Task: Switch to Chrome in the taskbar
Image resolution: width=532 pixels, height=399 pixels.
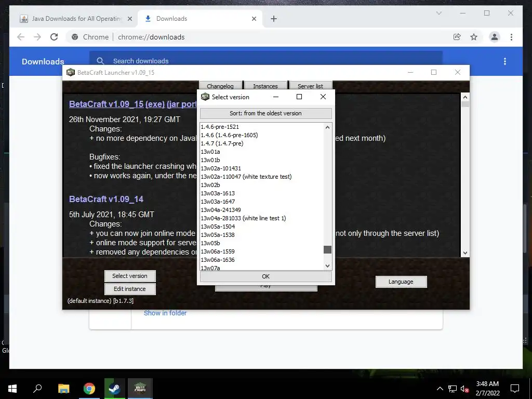Action: [x=89, y=389]
